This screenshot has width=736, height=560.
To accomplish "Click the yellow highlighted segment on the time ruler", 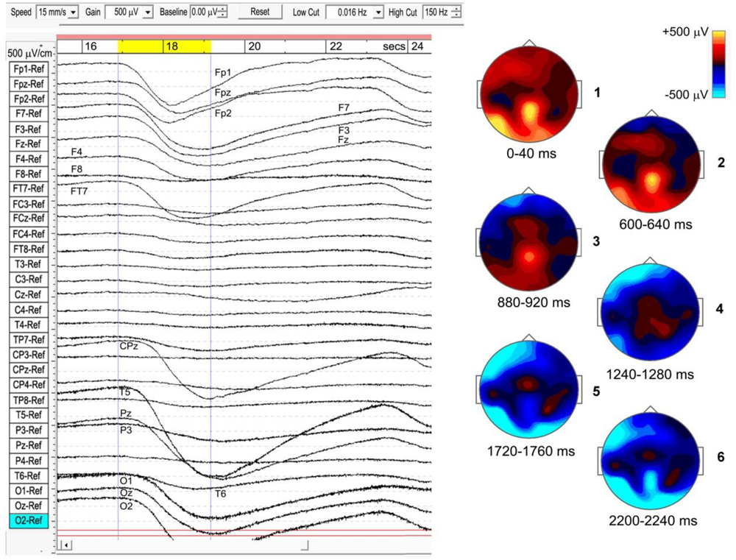I will click(164, 46).
